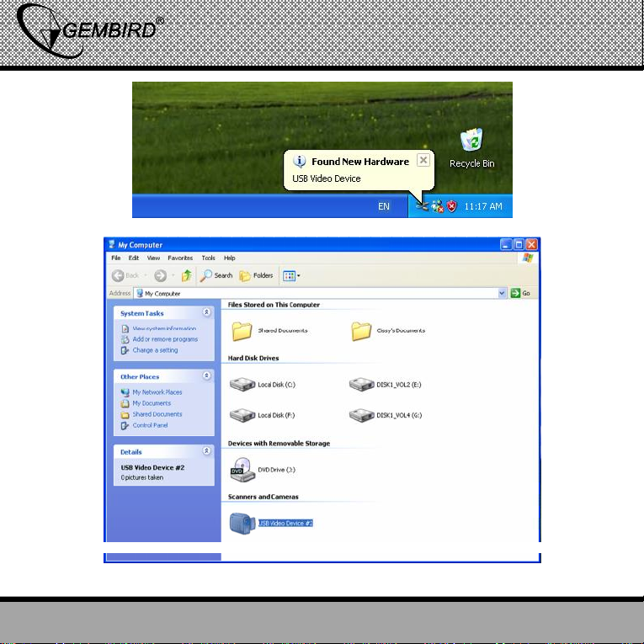Open the USB Video Device #2 camera icon
The width and height of the screenshot is (644, 644).
click(243, 523)
